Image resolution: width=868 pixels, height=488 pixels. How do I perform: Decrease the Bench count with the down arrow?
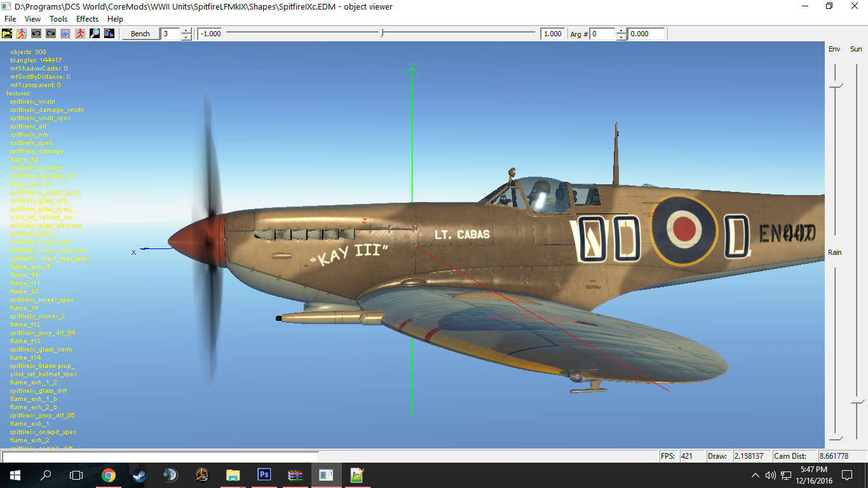click(186, 37)
